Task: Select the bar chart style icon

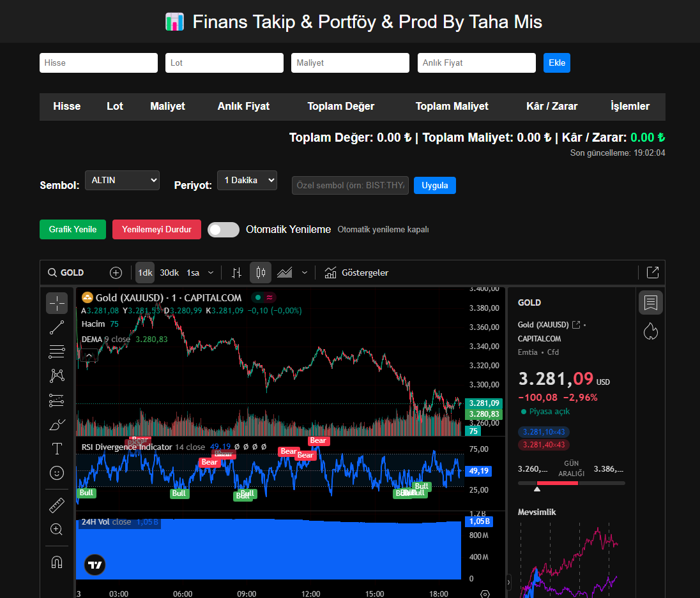Action: [x=236, y=273]
